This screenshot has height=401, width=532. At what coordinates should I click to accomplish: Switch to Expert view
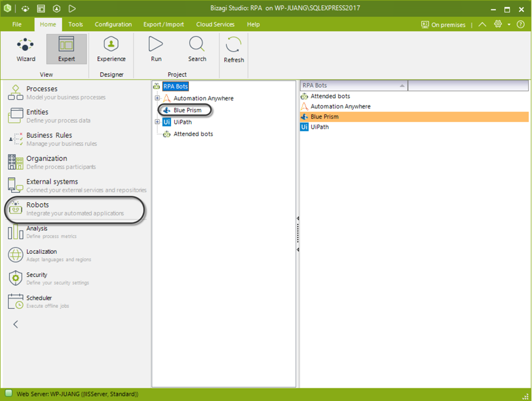tap(67, 49)
